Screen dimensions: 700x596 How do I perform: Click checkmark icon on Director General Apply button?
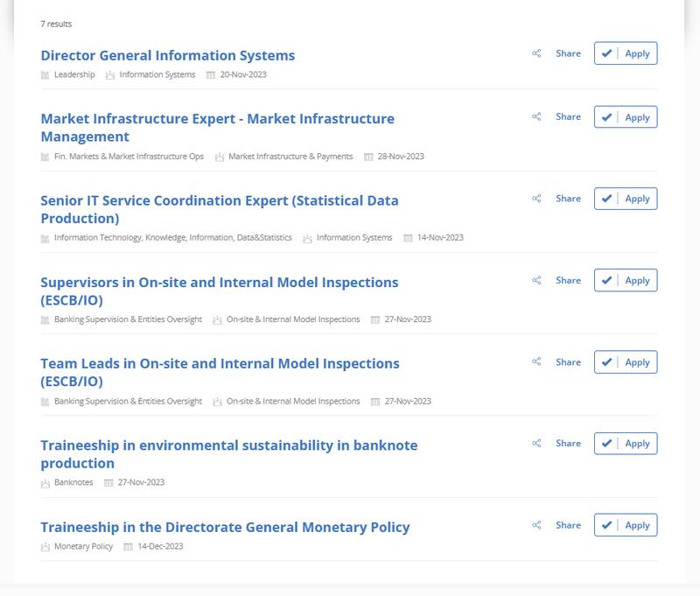click(606, 53)
